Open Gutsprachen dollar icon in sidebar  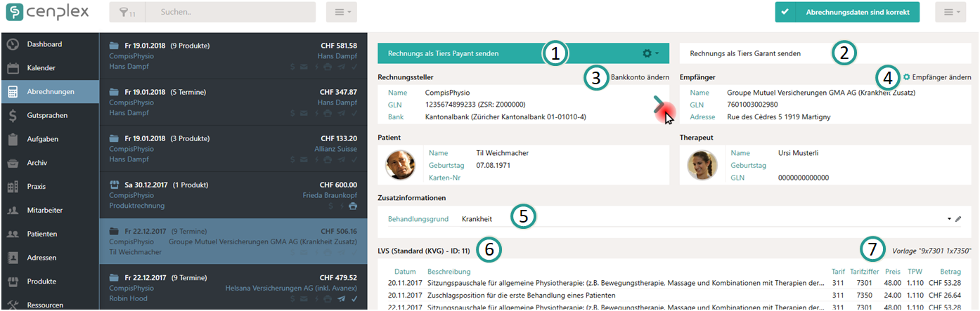coord(13,116)
